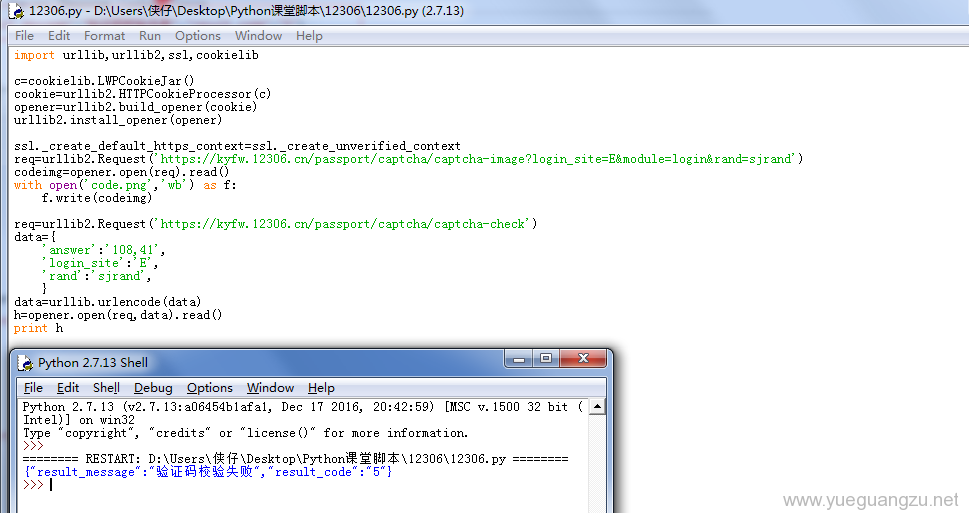Click the 'codeimg=opener.open(req).read()' line
Viewport: 969px width, 513px height.
121,172
